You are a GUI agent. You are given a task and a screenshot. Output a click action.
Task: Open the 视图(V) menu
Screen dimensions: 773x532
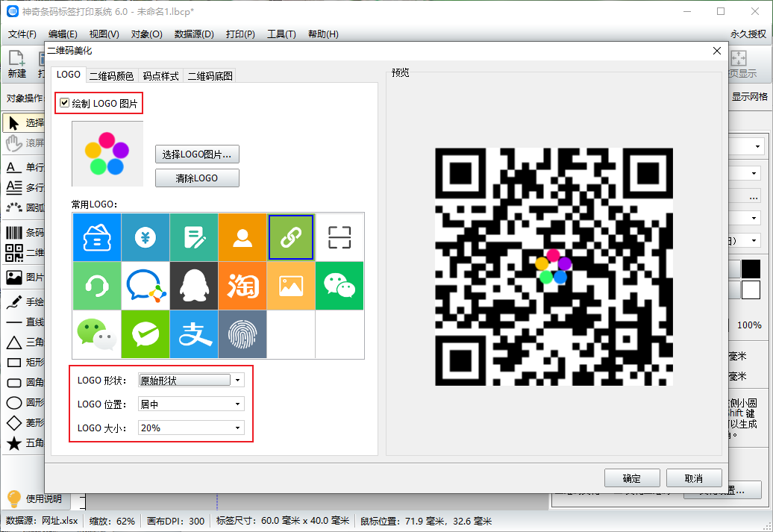(104, 34)
